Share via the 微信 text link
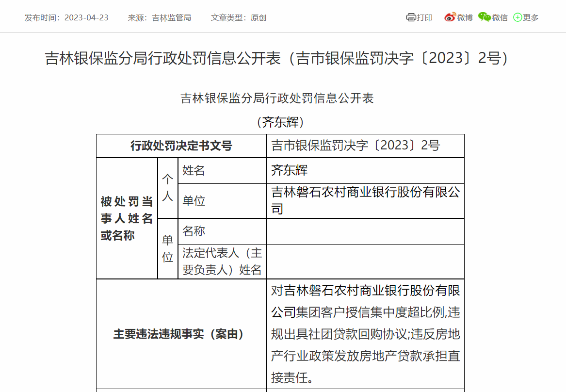The height and width of the screenshot is (392, 566). [500, 17]
